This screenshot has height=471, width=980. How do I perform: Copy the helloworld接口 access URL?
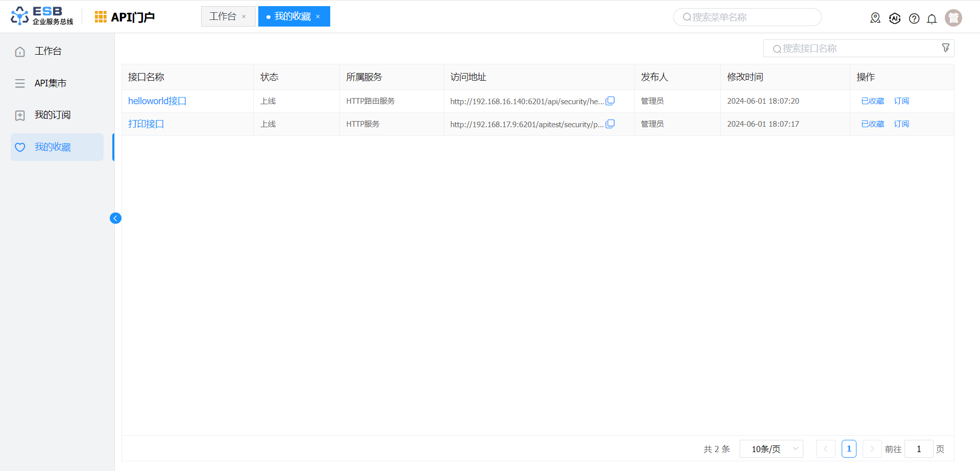tap(610, 101)
